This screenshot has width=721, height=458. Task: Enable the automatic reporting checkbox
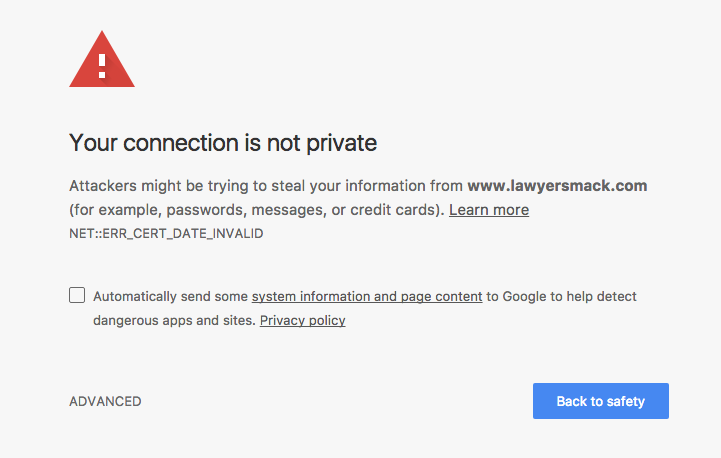point(77,295)
